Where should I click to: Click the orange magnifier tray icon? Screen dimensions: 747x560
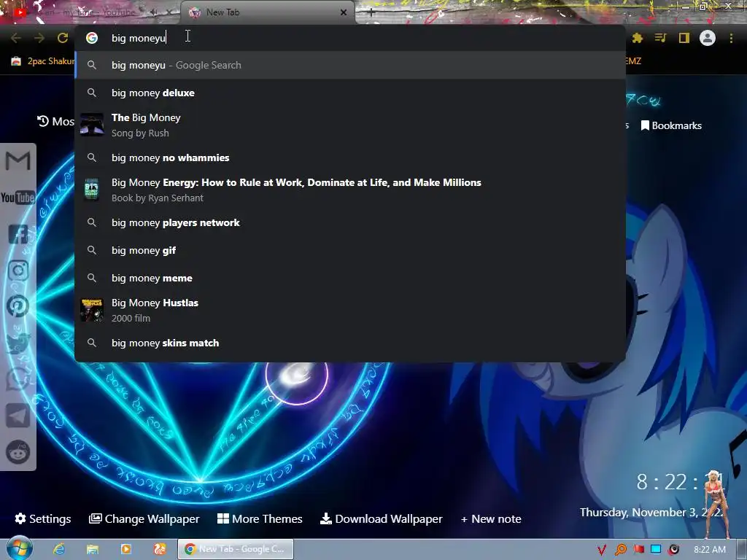620,550
